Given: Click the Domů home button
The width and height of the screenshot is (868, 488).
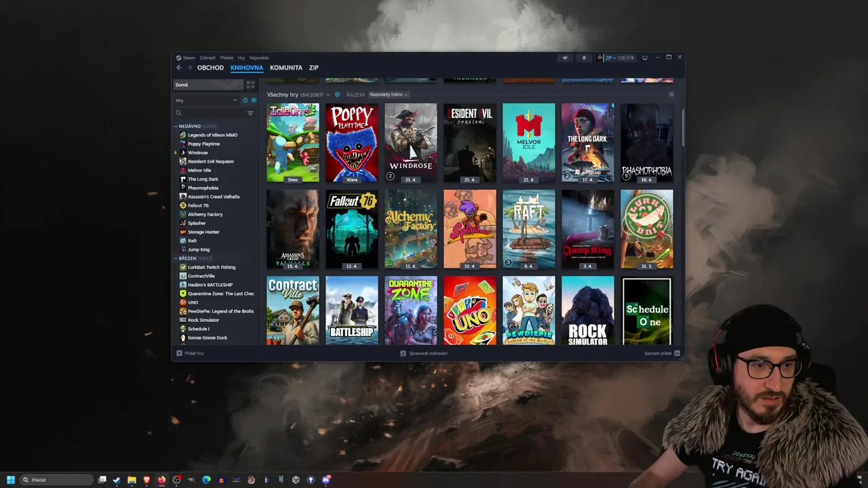Looking at the screenshot, I should 208,85.
